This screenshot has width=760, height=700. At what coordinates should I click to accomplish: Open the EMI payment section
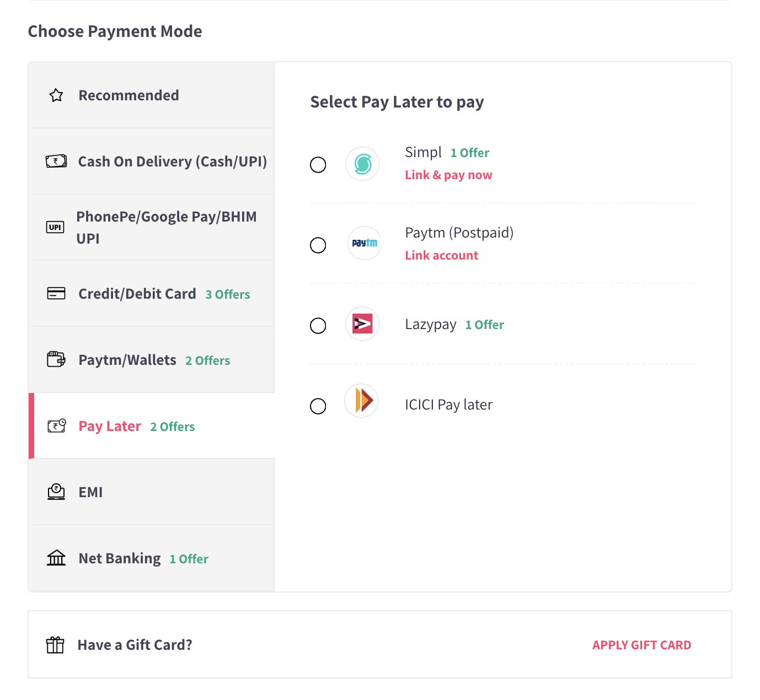90,492
